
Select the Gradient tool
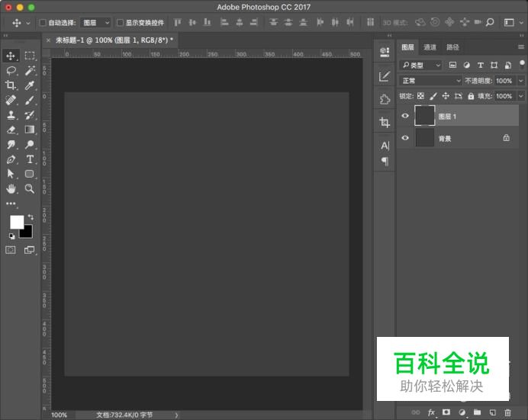click(x=30, y=130)
